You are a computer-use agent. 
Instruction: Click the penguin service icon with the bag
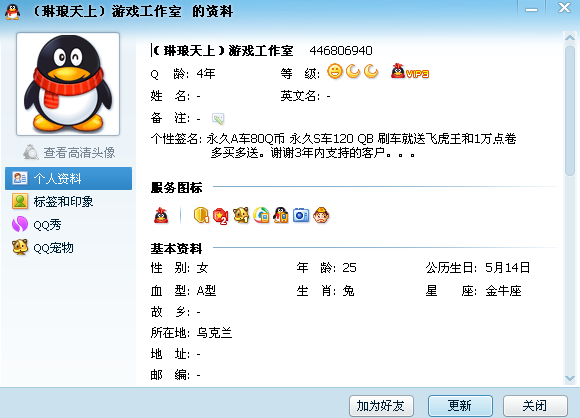coord(281,215)
